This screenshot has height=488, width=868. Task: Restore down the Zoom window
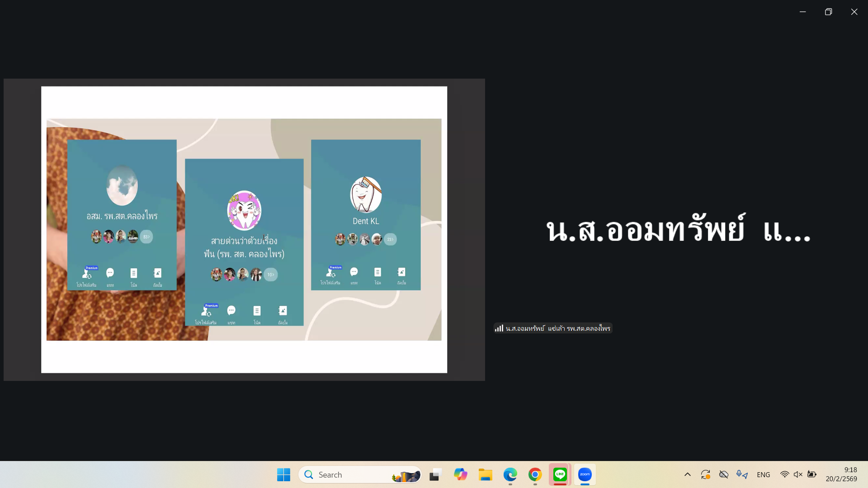[x=828, y=12]
